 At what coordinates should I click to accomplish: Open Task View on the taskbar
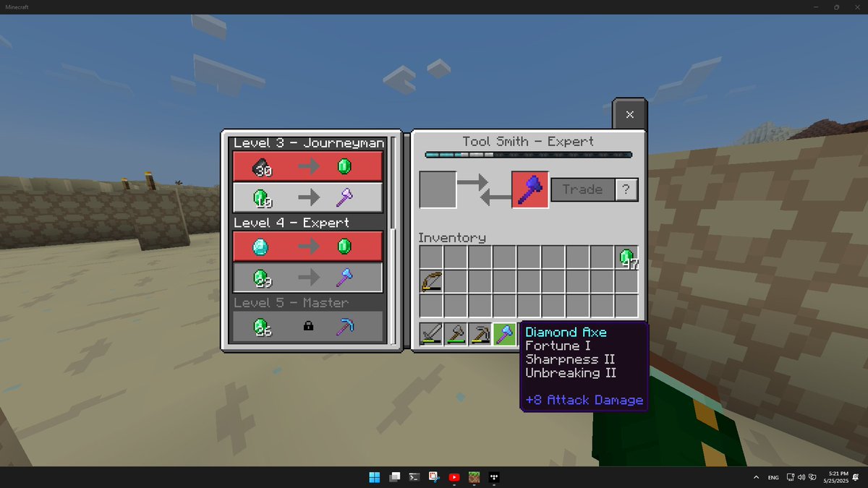394,477
